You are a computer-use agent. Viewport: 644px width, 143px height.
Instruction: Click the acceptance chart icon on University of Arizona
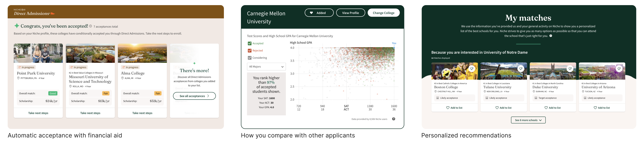pyautogui.click(x=585, y=98)
